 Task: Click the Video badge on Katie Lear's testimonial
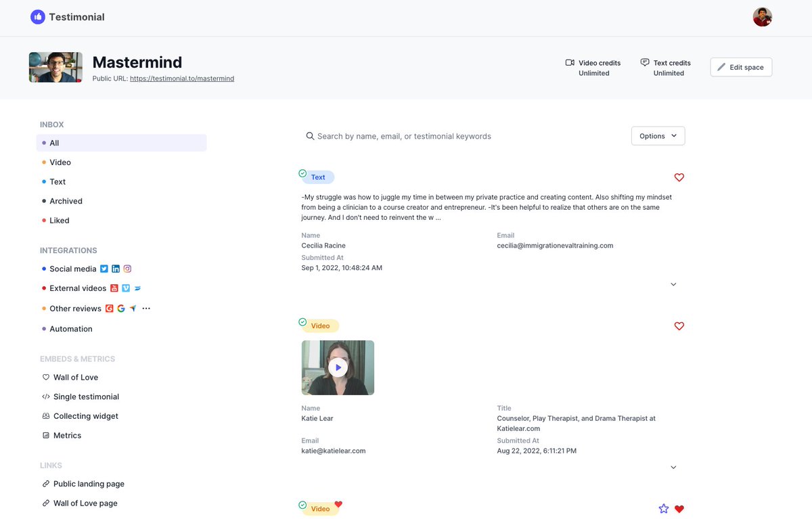(320, 326)
